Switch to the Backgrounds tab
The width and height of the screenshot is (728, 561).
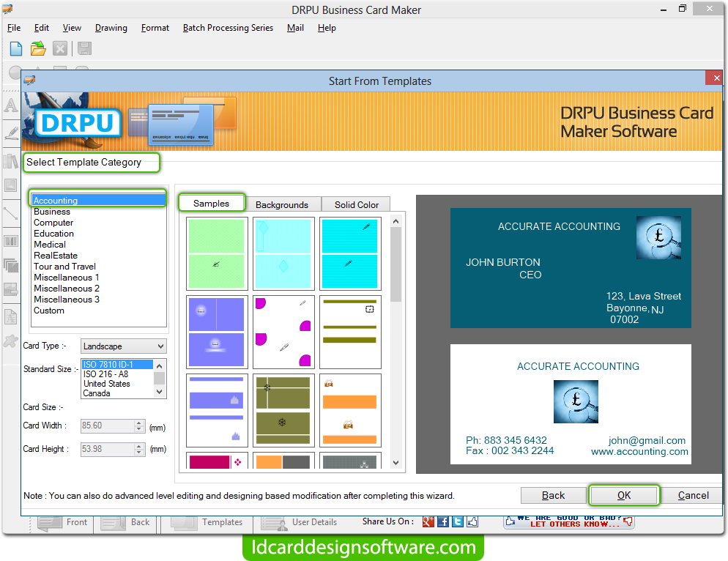click(283, 204)
